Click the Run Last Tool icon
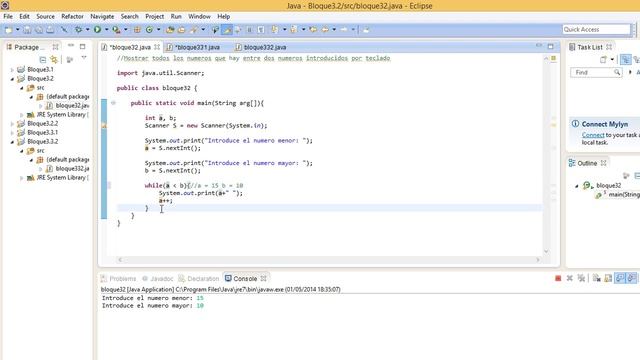Image resolution: width=640 pixels, height=360 pixels. [116, 30]
